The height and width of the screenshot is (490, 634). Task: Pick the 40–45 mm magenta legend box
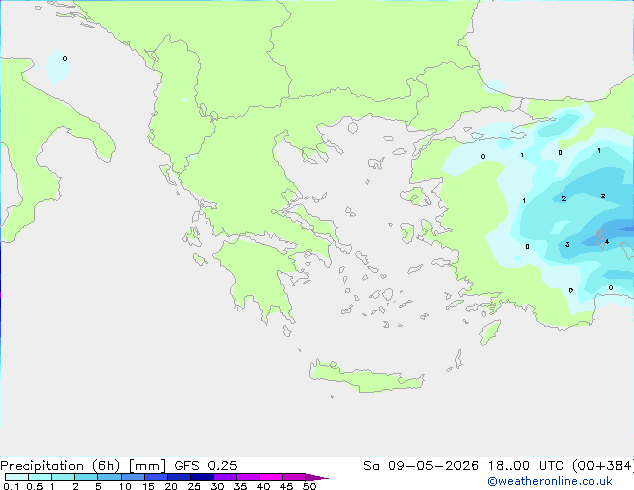[271, 477]
